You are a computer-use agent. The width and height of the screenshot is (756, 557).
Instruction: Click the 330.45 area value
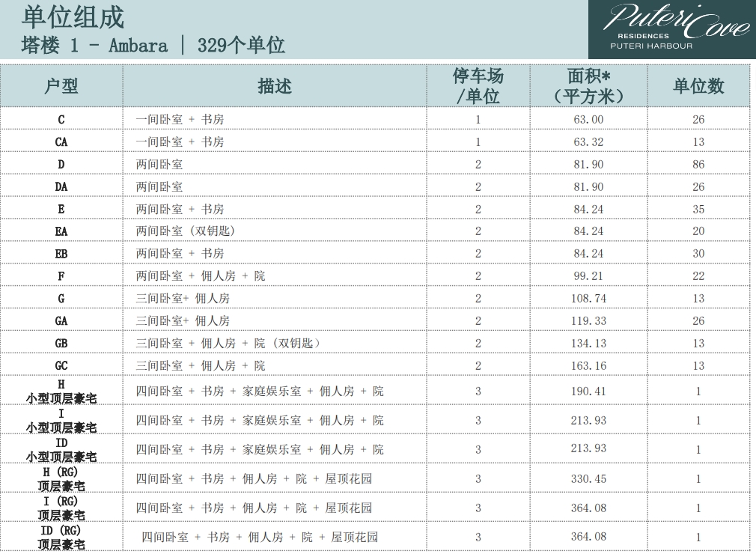(x=588, y=479)
